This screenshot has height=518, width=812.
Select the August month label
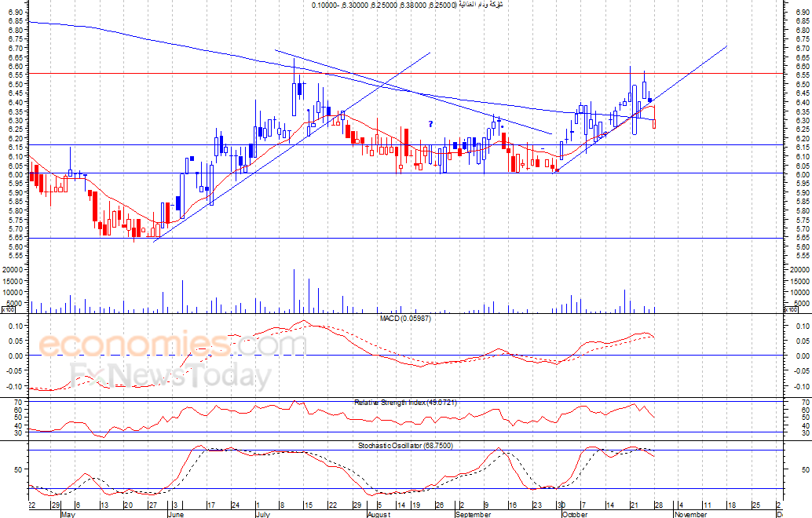pyautogui.click(x=379, y=514)
